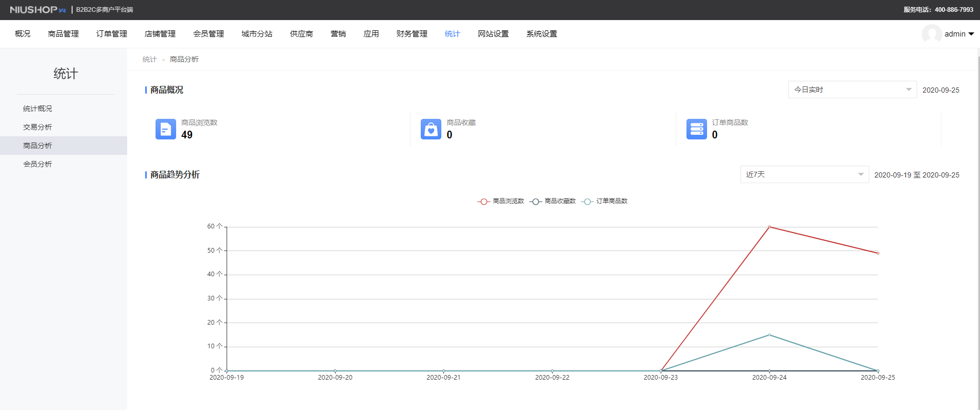The height and width of the screenshot is (410, 980).
Task: Open 应用 menu
Action: tap(371, 34)
